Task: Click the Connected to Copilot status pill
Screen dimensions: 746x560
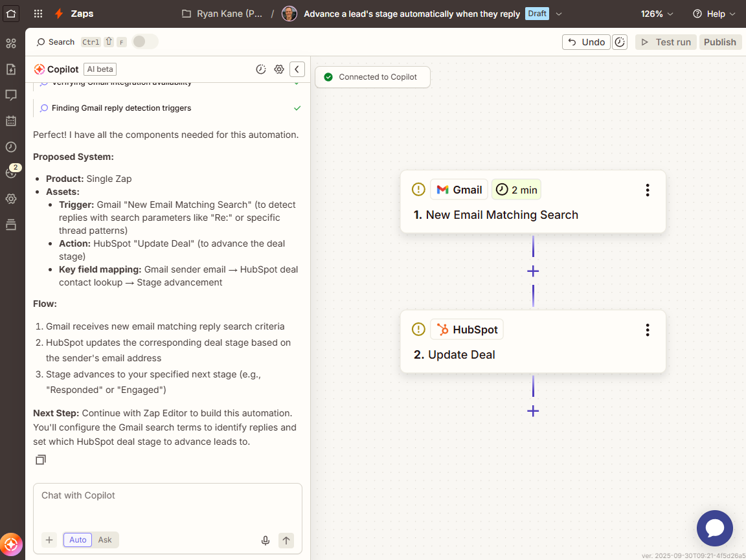Action: point(372,77)
